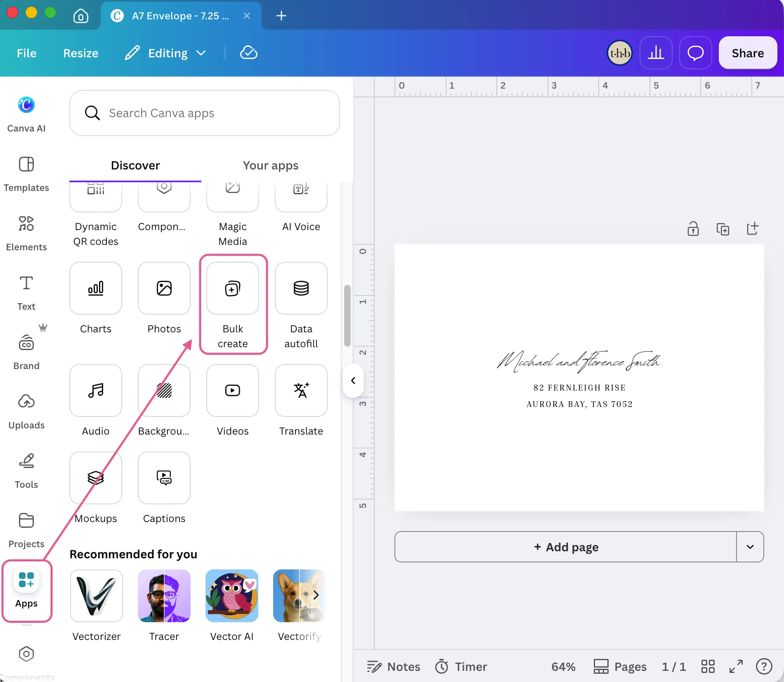Open the Projects sidebar panel
This screenshot has width=784, height=682.
pyautogui.click(x=26, y=530)
